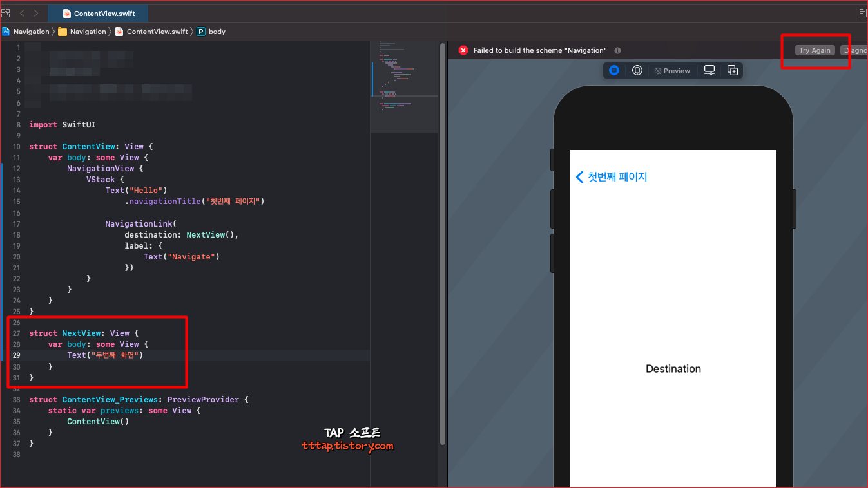
Task: Open the related items grid menu
Action: coord(6,13)
